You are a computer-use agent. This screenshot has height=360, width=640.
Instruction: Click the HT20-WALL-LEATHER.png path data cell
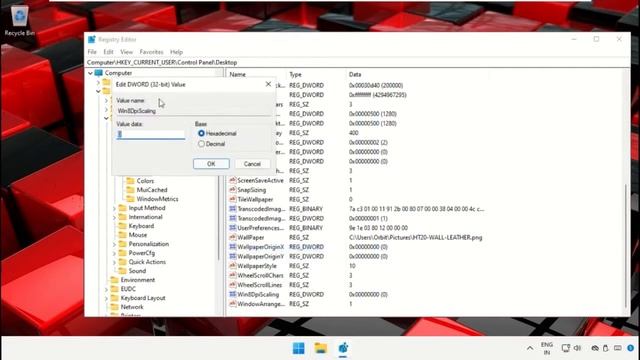coord(416,237)
